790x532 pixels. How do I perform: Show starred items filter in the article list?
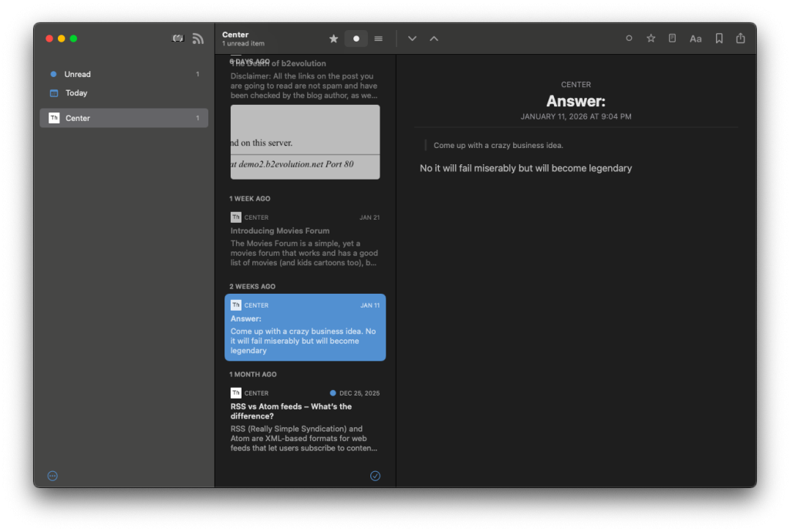pos(333,39)
